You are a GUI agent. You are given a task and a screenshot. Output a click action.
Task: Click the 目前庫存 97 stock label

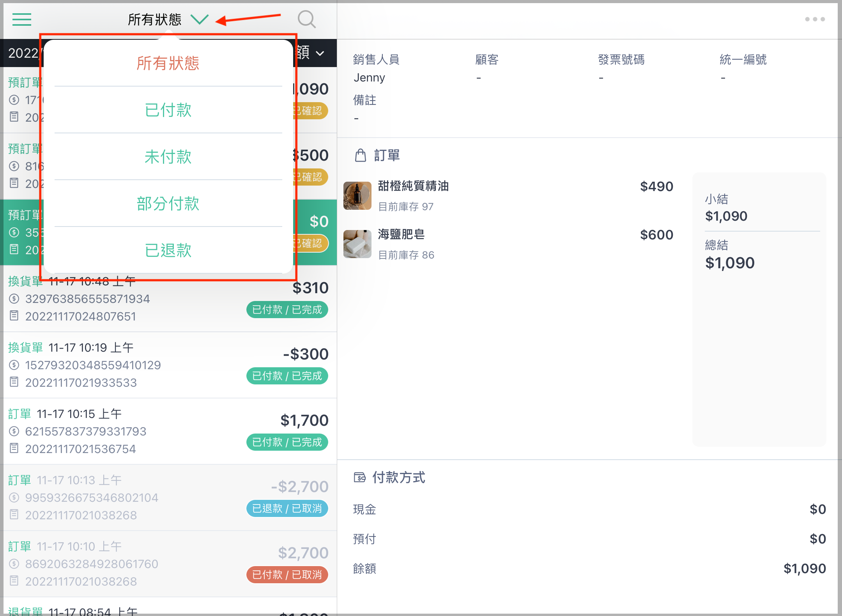point(406,207)
